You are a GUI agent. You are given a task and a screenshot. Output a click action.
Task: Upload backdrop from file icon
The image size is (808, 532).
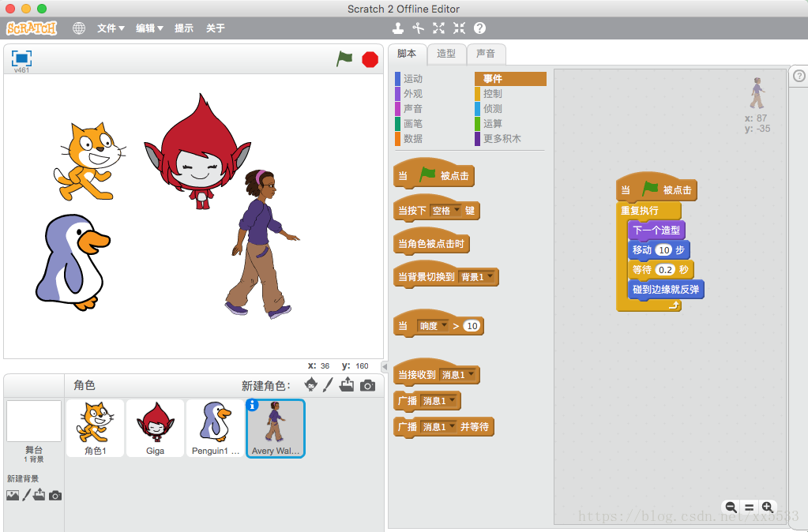pyautogui.click(x=39, y=495)
